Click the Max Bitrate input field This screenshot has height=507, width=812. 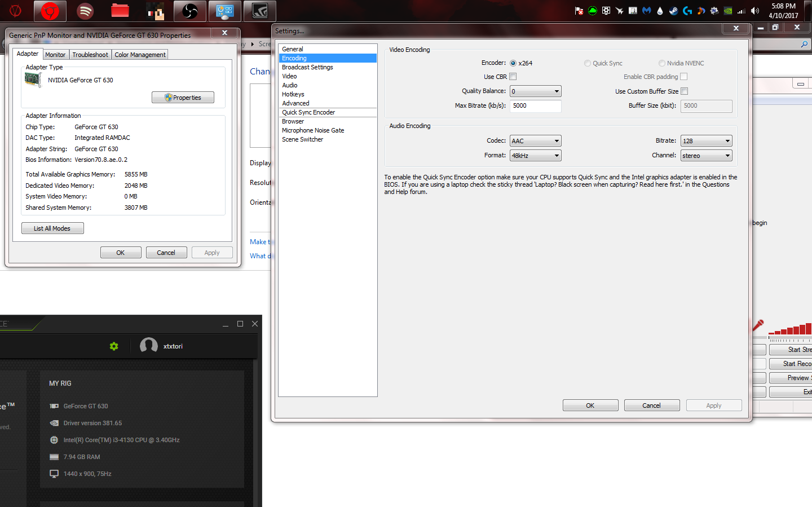coord(536,106)
